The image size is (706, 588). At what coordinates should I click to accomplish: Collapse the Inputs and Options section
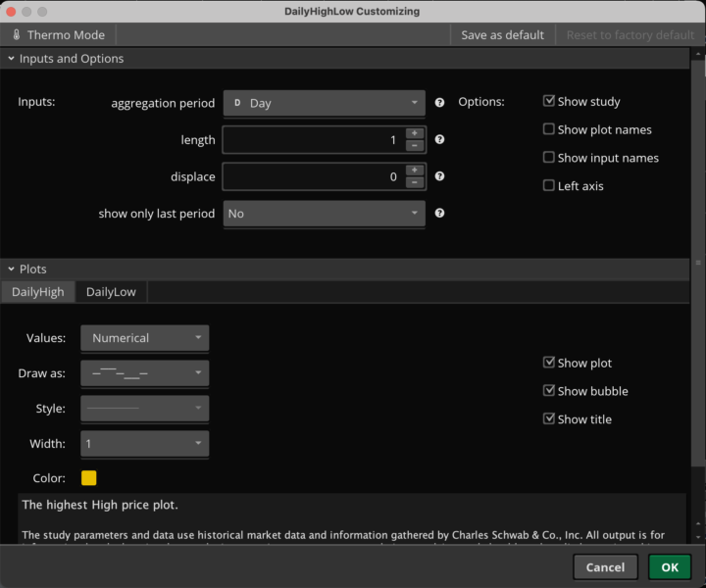pyautogui.click(x=12, y=59)
